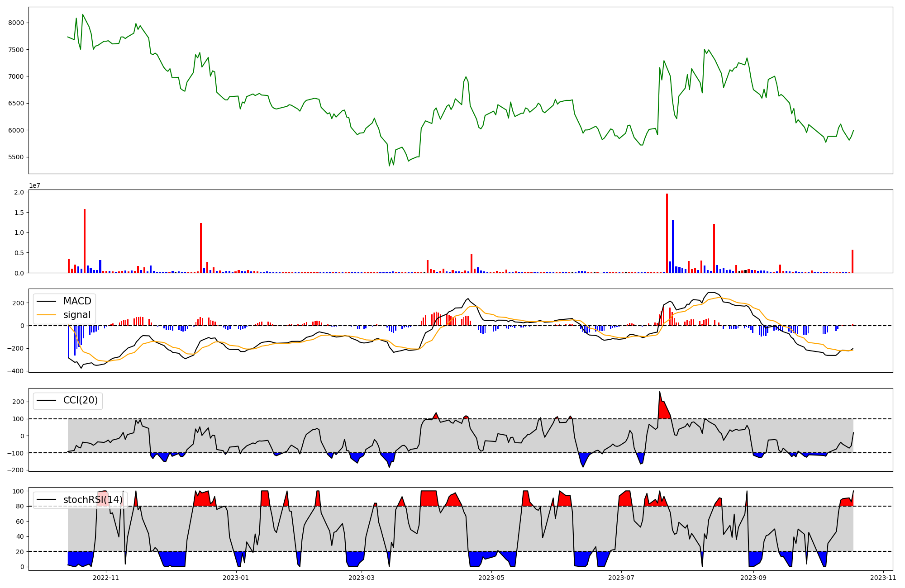Click the 2023-09 date tick label
This screenshot has height=588, width=905.
753,578
